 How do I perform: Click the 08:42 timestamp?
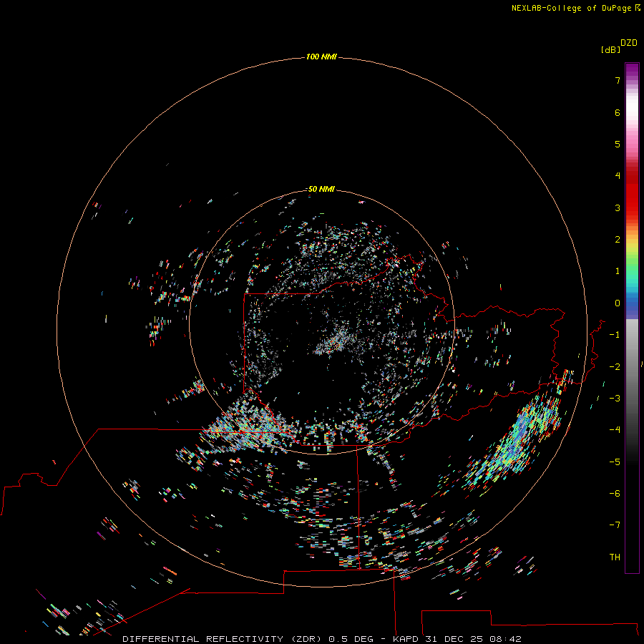506,639
